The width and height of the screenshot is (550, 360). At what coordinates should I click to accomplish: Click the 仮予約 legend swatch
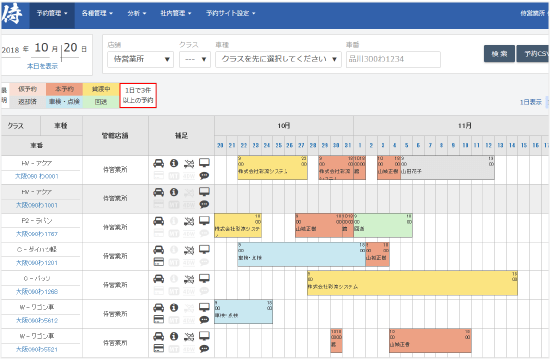27,89
